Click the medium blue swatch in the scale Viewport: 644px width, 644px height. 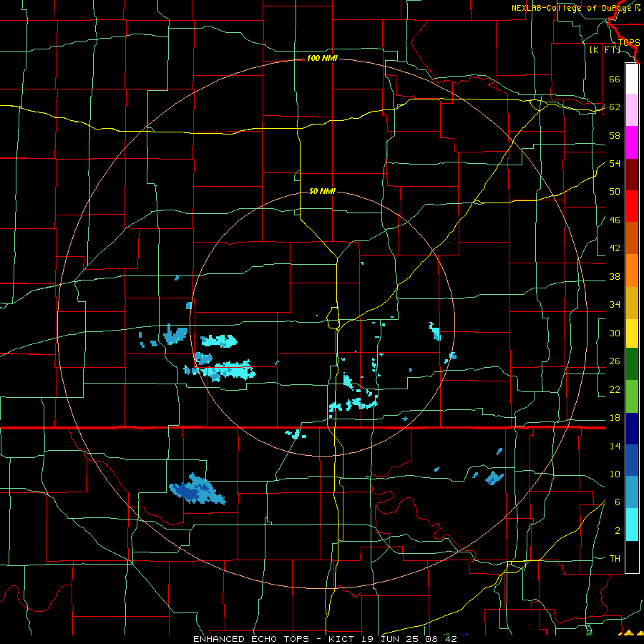click(x=632, y=460)
